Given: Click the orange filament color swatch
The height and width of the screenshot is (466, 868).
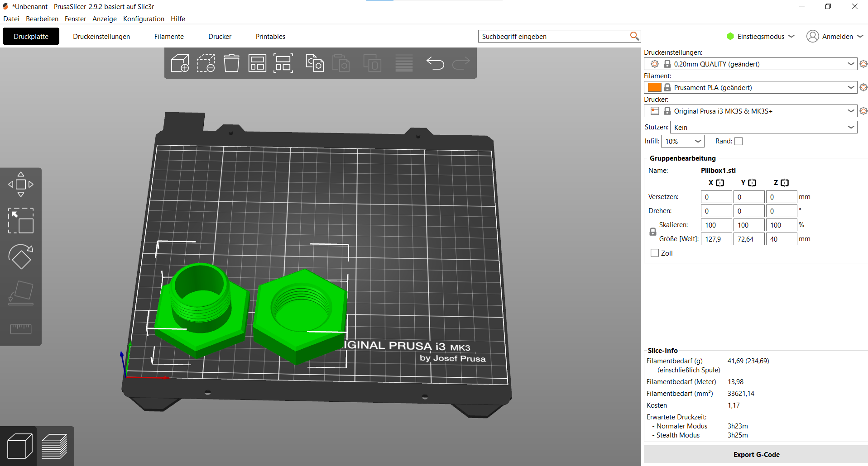Looking at the screenshot, I should coord(654,87).
